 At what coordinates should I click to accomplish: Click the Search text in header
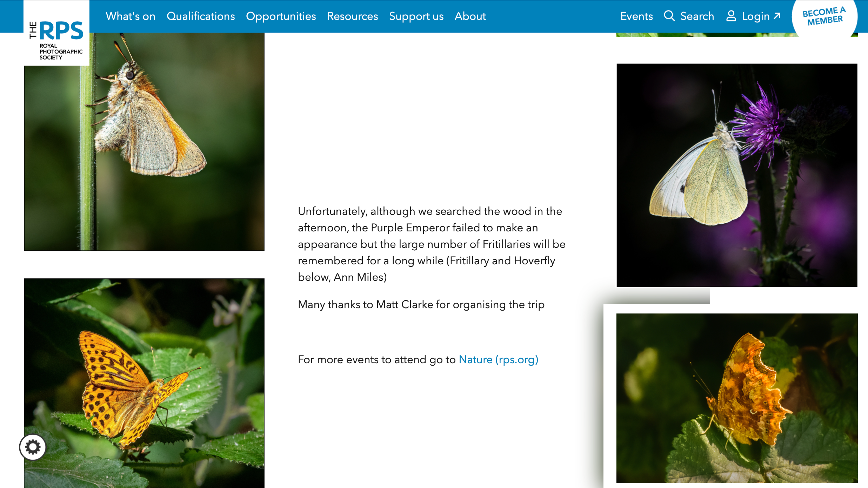coord(697,16)
